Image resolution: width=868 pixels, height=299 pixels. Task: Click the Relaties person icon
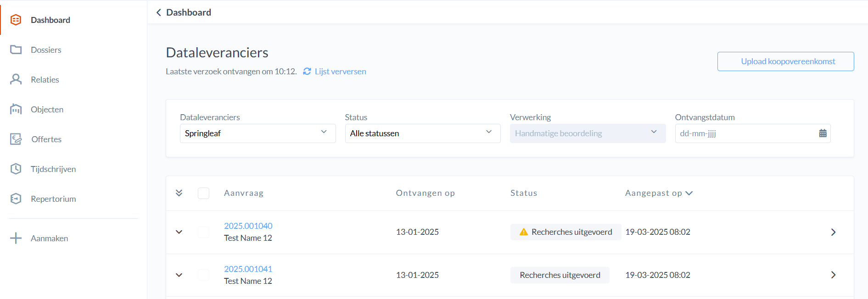(x=16, y=79)
